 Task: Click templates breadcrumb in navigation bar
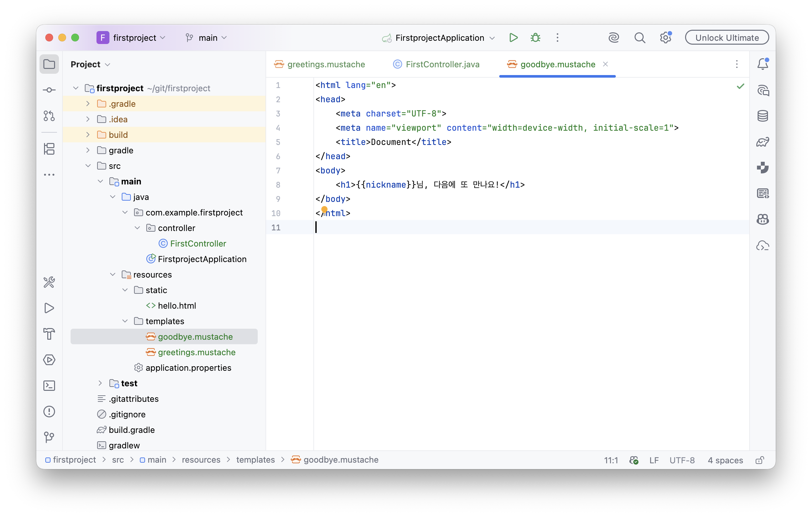[x=255, y=460]
